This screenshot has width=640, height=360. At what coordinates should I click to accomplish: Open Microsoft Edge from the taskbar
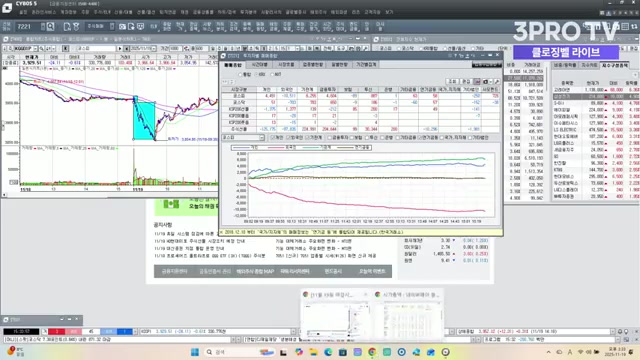click(328, 352)
